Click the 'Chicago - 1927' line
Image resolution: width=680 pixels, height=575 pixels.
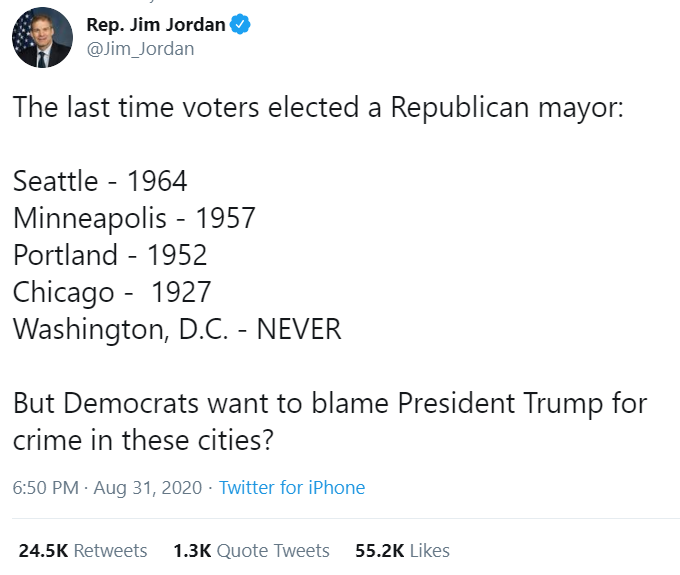tap(112, 292)
